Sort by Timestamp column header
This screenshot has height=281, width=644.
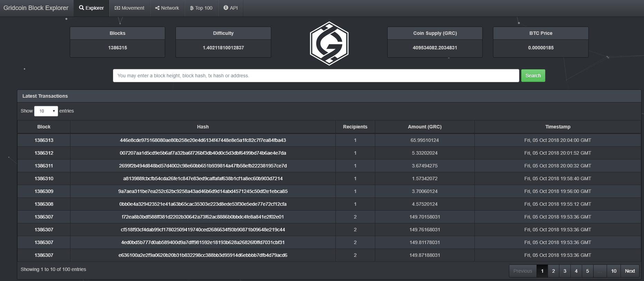[x=558, y=127]
